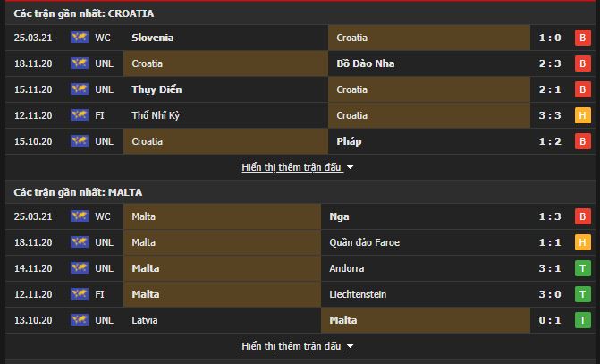
Task: Open the Thụy Điển team link
Action: click(156, 89)
